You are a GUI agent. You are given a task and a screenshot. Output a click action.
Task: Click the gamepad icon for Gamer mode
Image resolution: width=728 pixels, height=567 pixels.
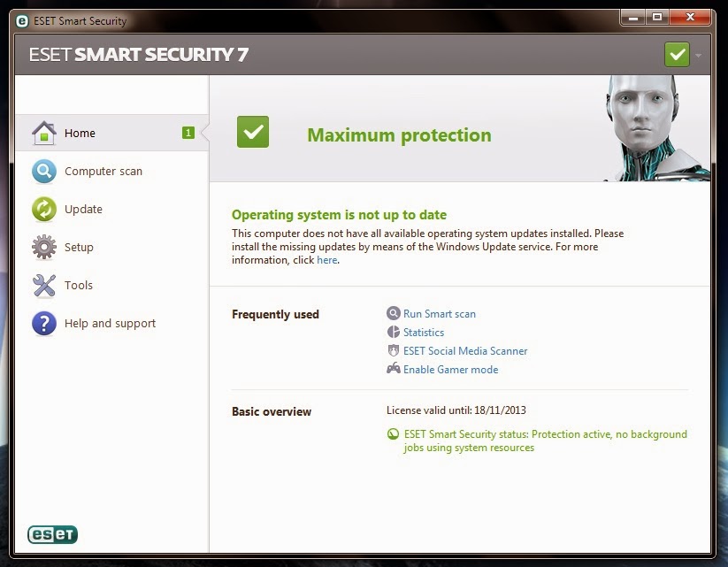click(x=394, y=369)
